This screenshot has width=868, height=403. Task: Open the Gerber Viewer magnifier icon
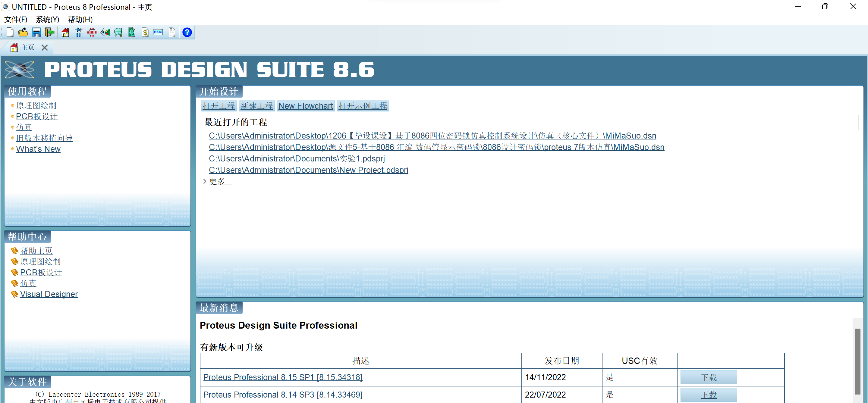click(x=118, y=32)
